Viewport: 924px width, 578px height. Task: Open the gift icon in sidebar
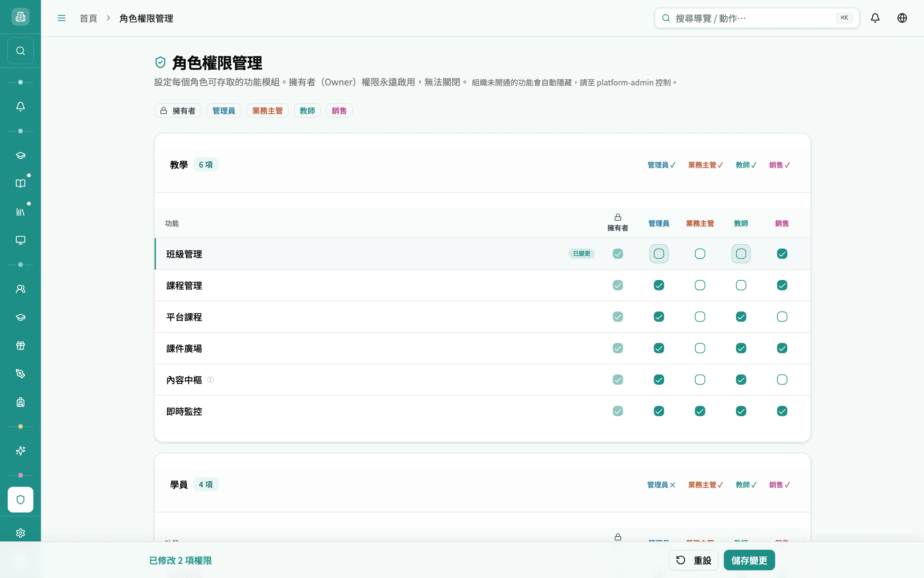[x=20, y=346]
